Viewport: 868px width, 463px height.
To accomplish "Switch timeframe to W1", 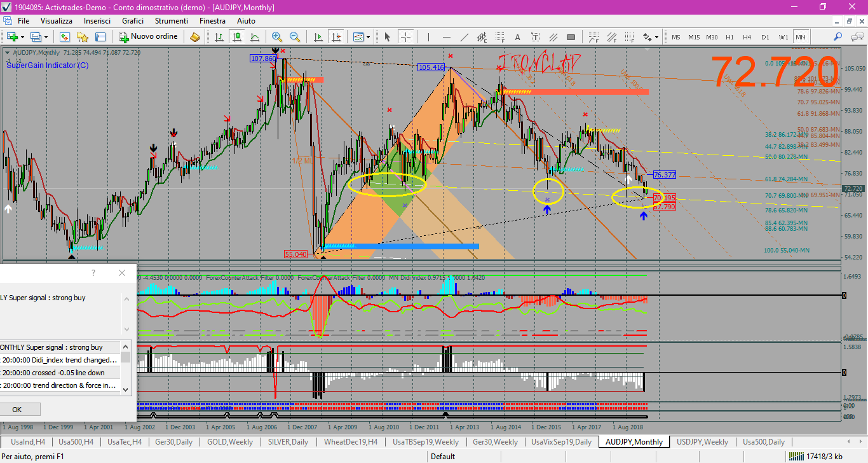I will click(783, 37).
